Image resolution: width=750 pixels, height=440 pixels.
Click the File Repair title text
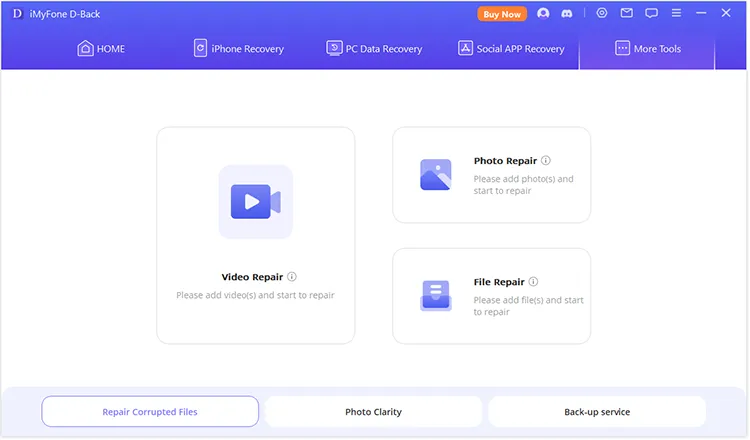[499, 282]
